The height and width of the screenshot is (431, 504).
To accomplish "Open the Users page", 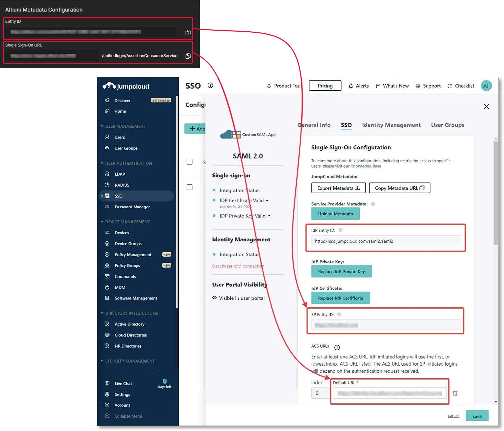I will click(x=120, y=137).
